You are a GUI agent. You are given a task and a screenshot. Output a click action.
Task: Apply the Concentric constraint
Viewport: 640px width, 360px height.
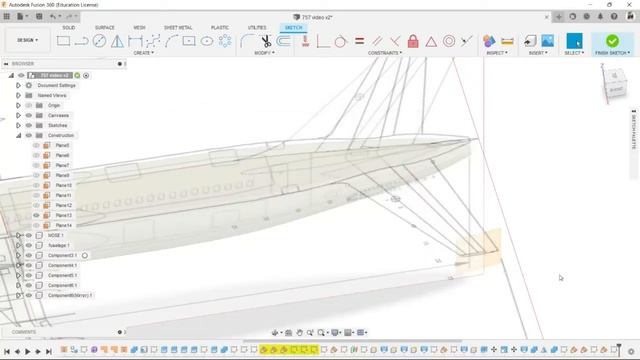pyautogui.click(x=449, y=41)
